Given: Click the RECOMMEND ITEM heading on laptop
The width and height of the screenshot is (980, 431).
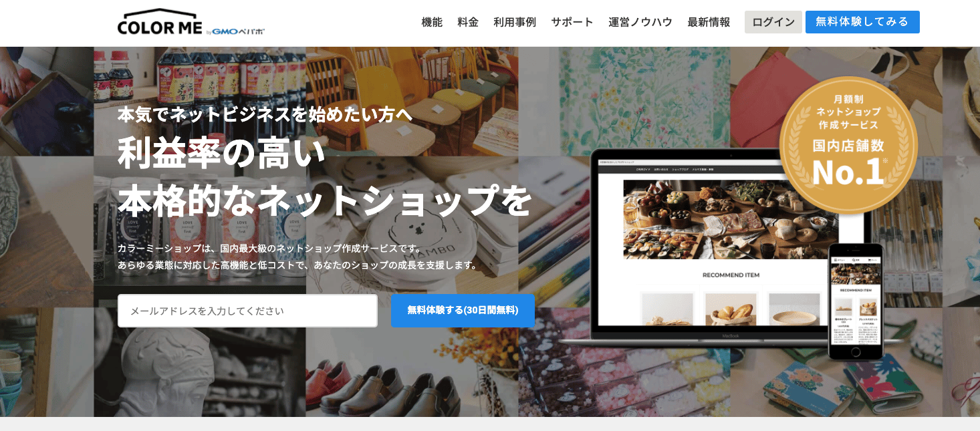Looking at the screenshot, I should 731,275.
